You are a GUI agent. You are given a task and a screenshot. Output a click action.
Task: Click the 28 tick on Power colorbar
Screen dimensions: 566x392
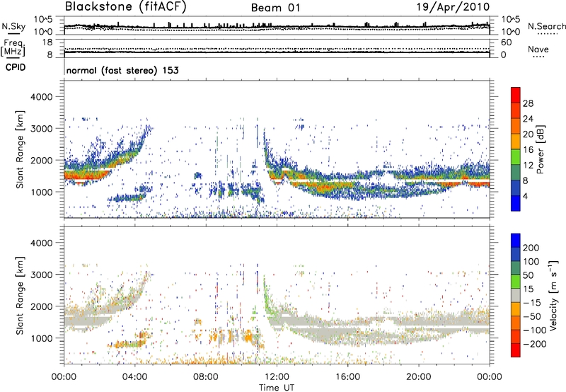(x=528, y=103)
